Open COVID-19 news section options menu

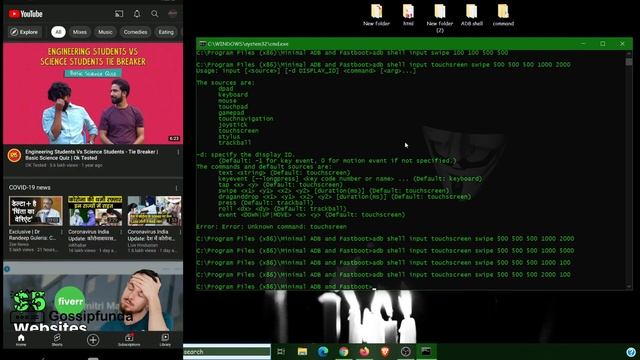[176, 188]
